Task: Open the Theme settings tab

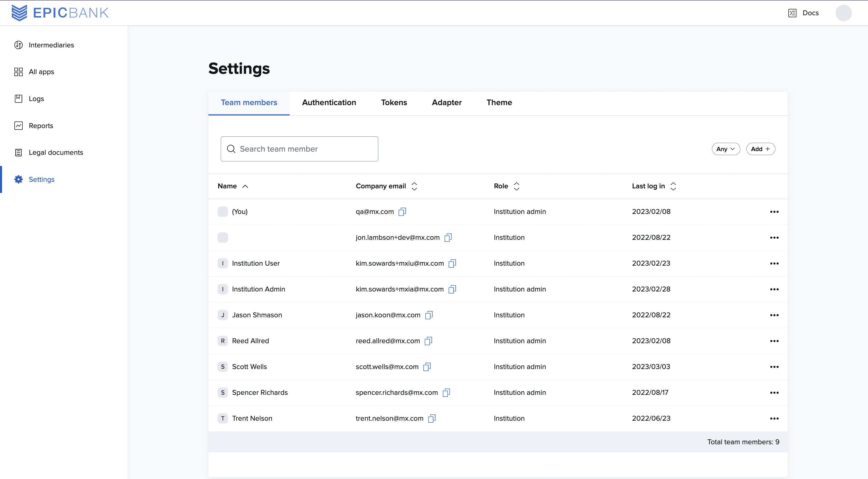Action: point(499,102)
